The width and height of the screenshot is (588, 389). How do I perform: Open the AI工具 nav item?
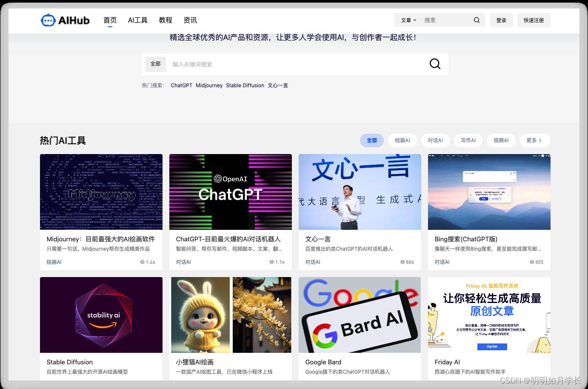pos(138,20)
